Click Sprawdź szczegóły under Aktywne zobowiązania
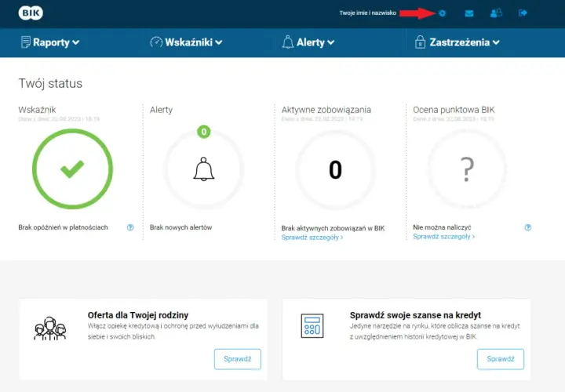The width and height of the screenshot is (565, 392). (312, 238)
